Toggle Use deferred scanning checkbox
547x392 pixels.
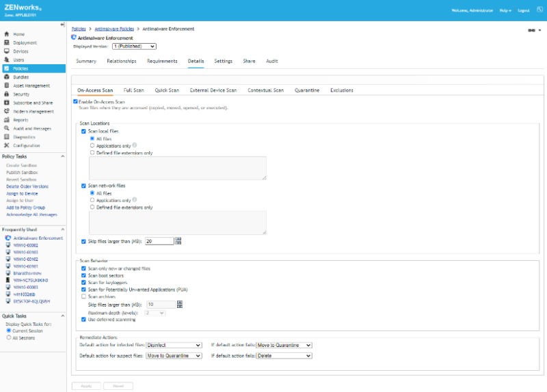click(83, 319)
